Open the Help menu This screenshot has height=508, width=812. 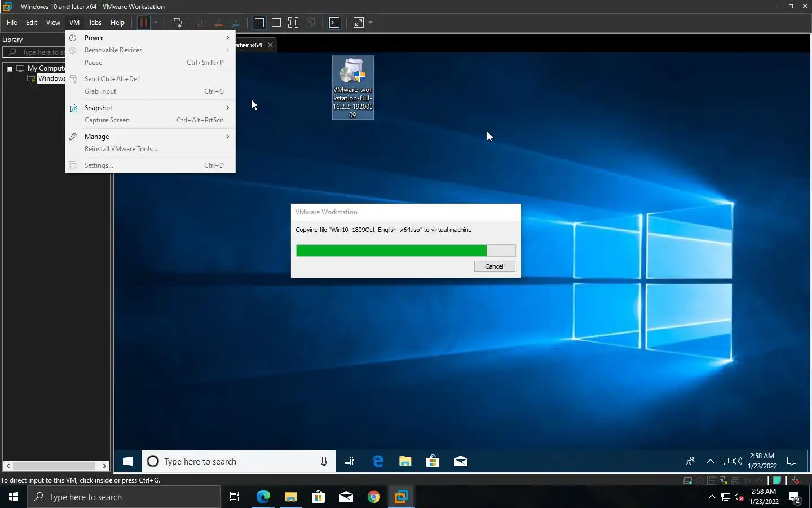click(117, 23)
